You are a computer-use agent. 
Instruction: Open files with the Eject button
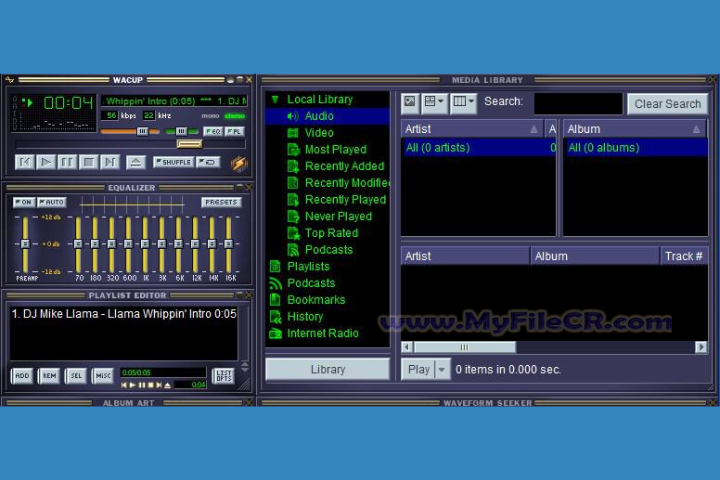tap(136, 162)
